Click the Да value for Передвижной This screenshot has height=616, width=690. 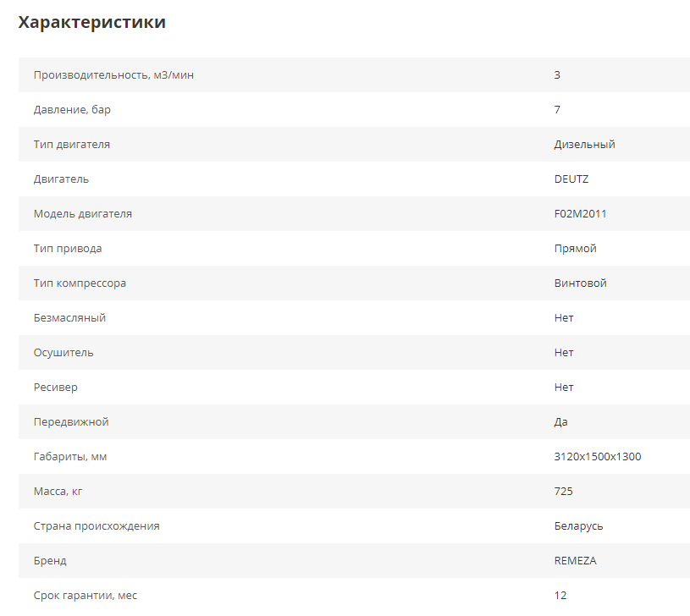pos(561,422)
